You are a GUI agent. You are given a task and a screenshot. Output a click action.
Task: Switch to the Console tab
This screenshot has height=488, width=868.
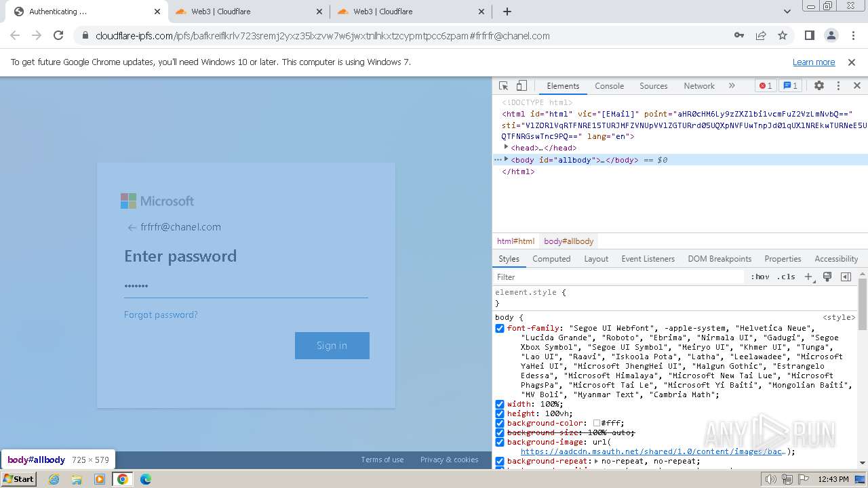tap(609, 86)
